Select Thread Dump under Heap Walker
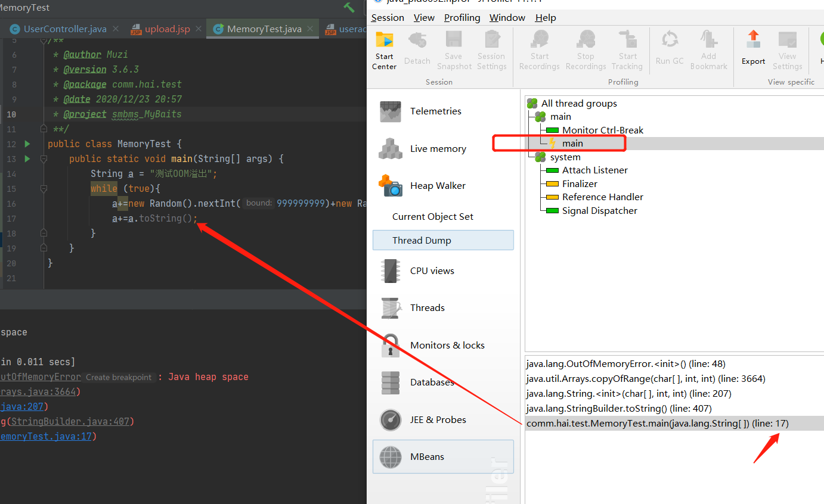This screenshot has width=824, height=504. 442,240
